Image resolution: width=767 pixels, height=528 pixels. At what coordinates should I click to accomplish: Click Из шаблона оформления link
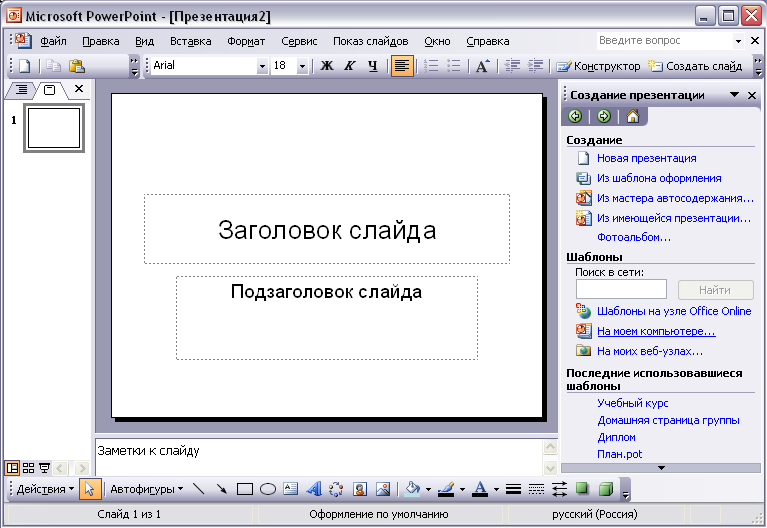[659, 178]
